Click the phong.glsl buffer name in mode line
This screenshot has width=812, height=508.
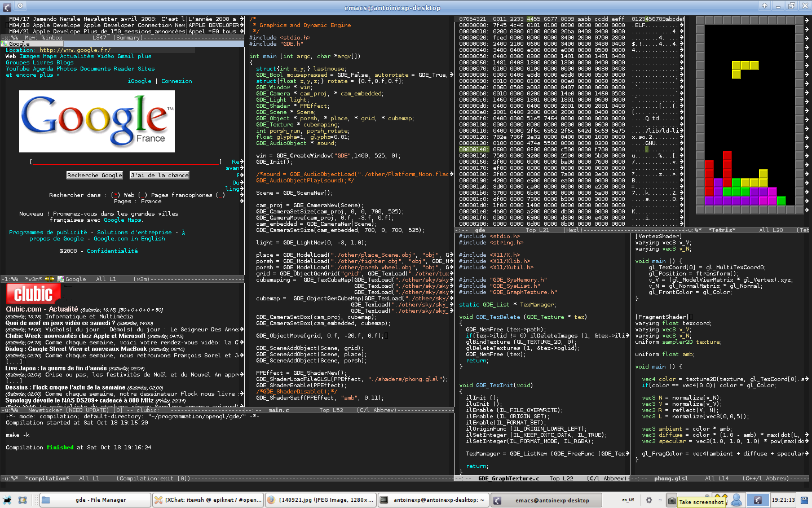(x=671, y=479)
